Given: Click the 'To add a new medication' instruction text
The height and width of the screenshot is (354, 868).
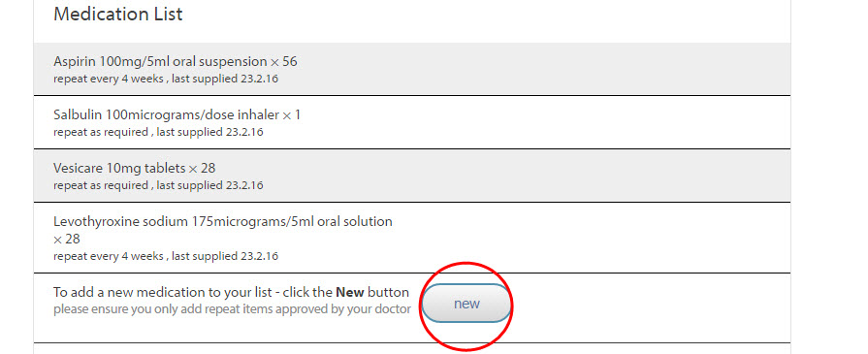Looking at the screenshot, I should coord(232,293).
